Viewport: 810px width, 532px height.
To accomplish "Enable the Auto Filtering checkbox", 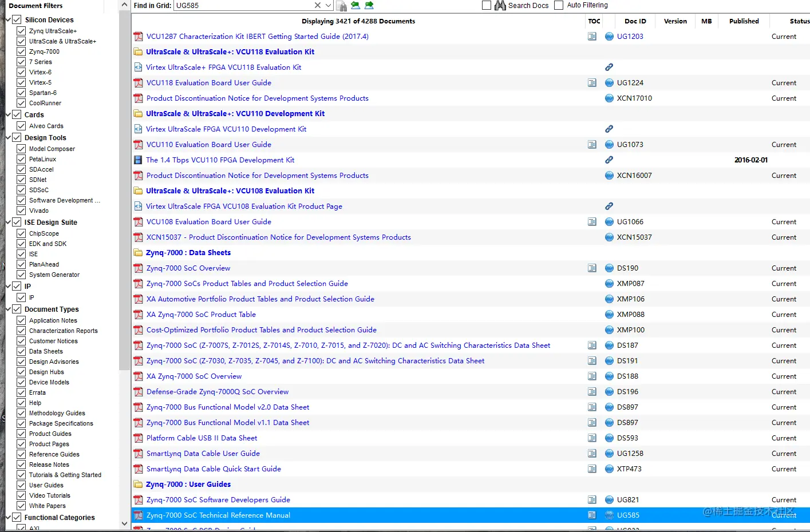I will pyautogui.click(x=559, y=5).
